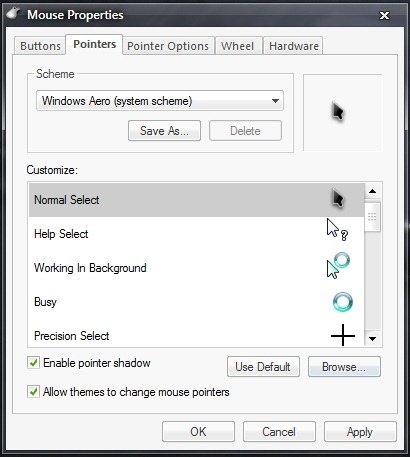This screenshot has height=457, width=410.
Task: Click the Save As... button
Action: (x=164, y=131)
